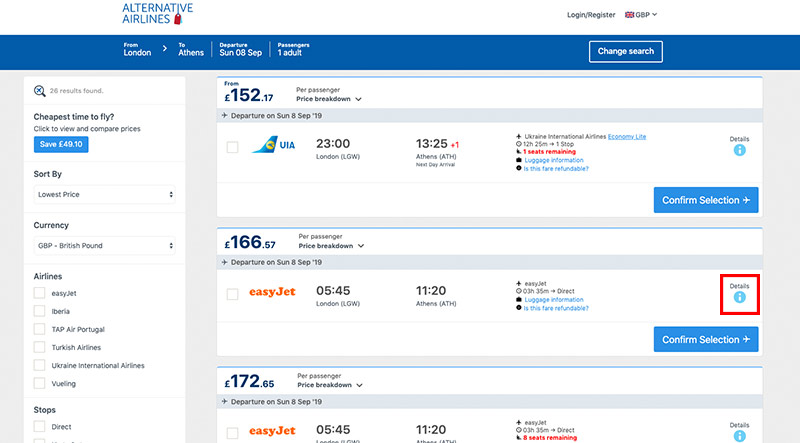The height and width of the screenshot is (443, 800).
Task: Open the GBP currency selector in header
Action: click(x=641, y=15)
